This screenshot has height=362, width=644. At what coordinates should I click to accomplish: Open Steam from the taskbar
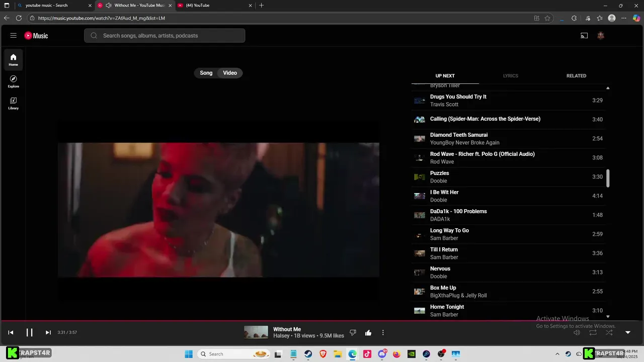click(308, 354)
